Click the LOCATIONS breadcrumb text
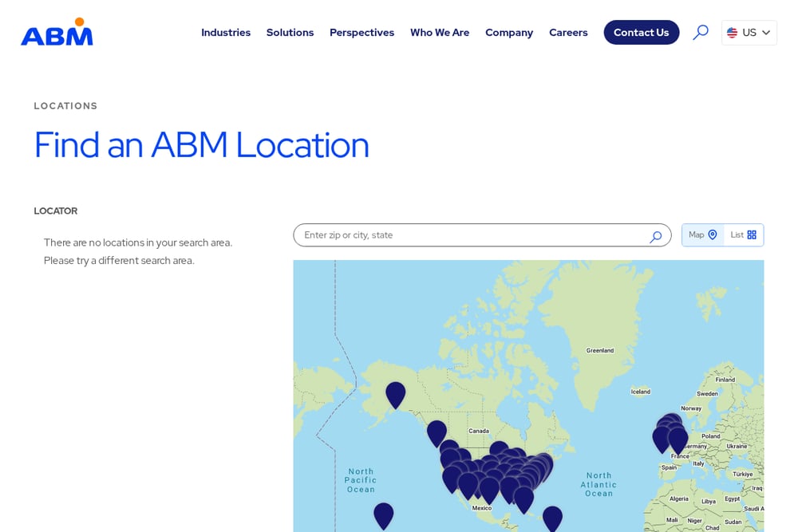 (65, 106)
